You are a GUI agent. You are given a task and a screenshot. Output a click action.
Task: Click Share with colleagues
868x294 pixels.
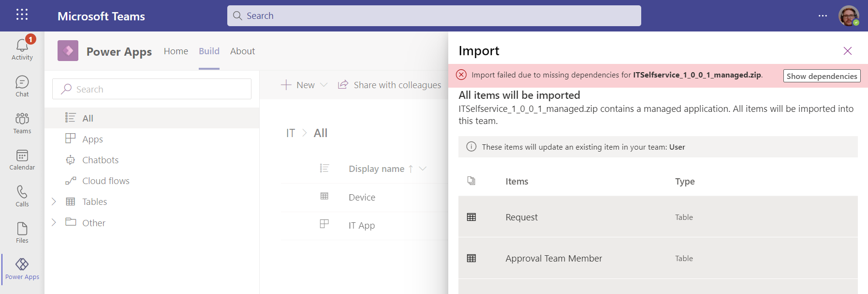(397, 85)
